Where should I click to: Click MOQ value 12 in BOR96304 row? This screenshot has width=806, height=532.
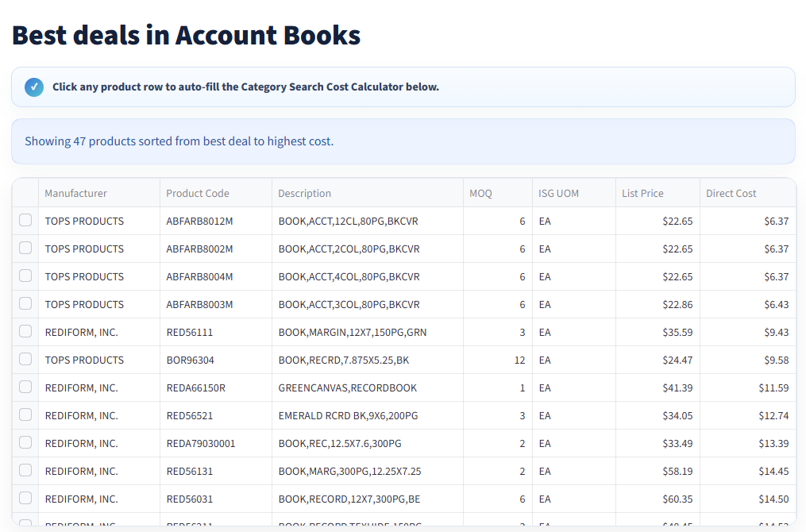click(519, 360)
